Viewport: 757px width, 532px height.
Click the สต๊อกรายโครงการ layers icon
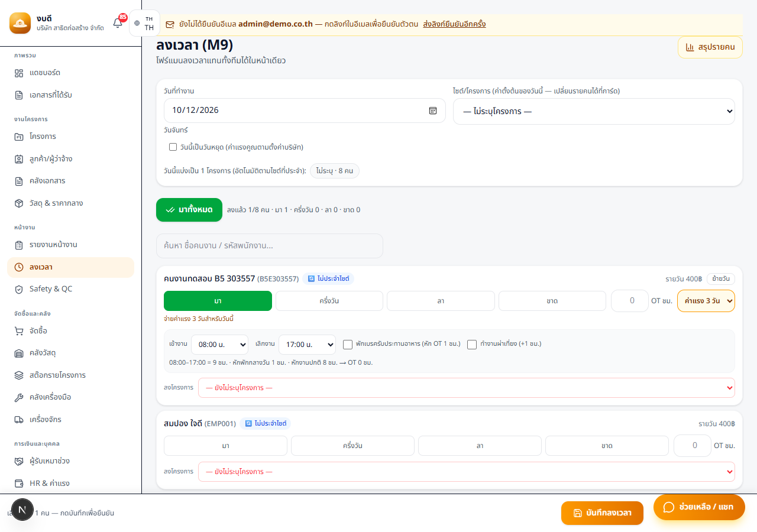pos(19,375)
